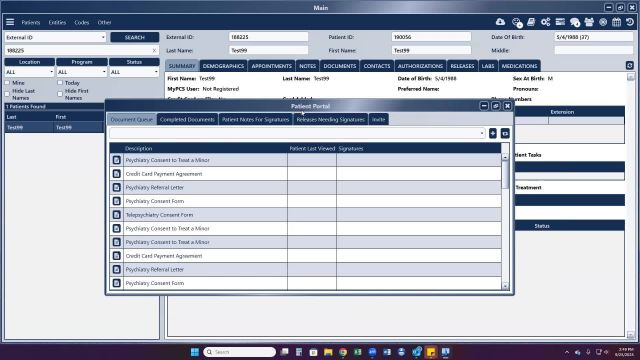The width and height of the screenshot is (640, 360).
Task: Open the Codes menu
Action: [x=82, y=22]
